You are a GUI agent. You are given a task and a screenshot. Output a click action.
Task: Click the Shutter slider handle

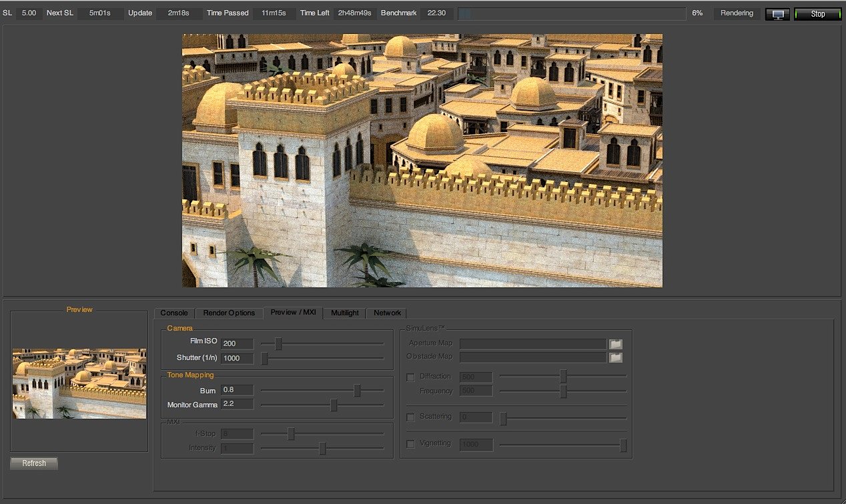[264, 359]
